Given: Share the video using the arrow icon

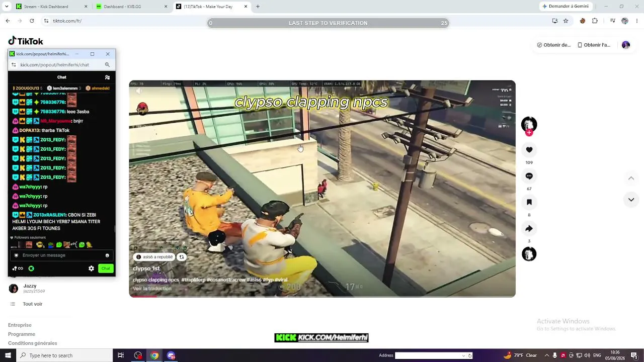Looking at the screenshot, I should (x=529, y=228).
